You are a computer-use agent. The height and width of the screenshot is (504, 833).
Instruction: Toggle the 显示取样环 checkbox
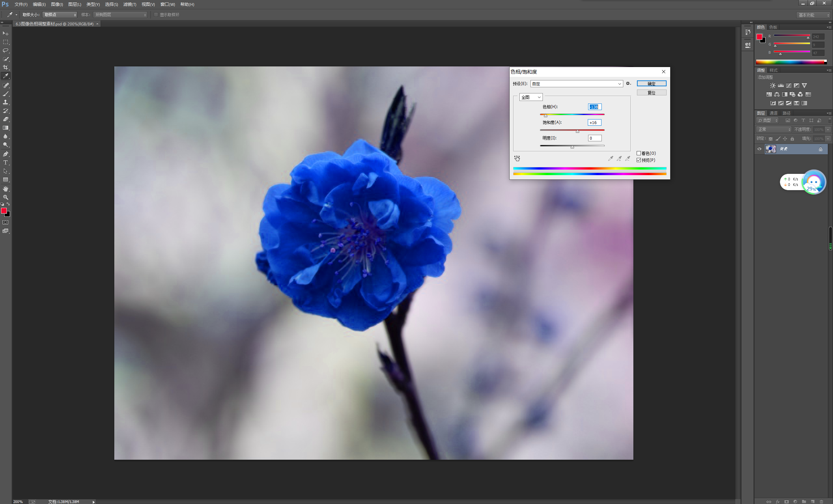[156, 15]
